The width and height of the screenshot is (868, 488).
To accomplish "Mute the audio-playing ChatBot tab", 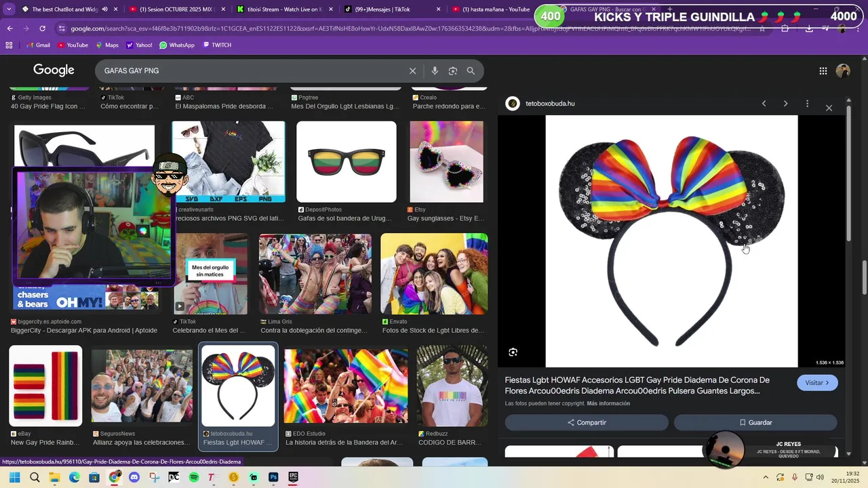I will (x=104, y=9).
